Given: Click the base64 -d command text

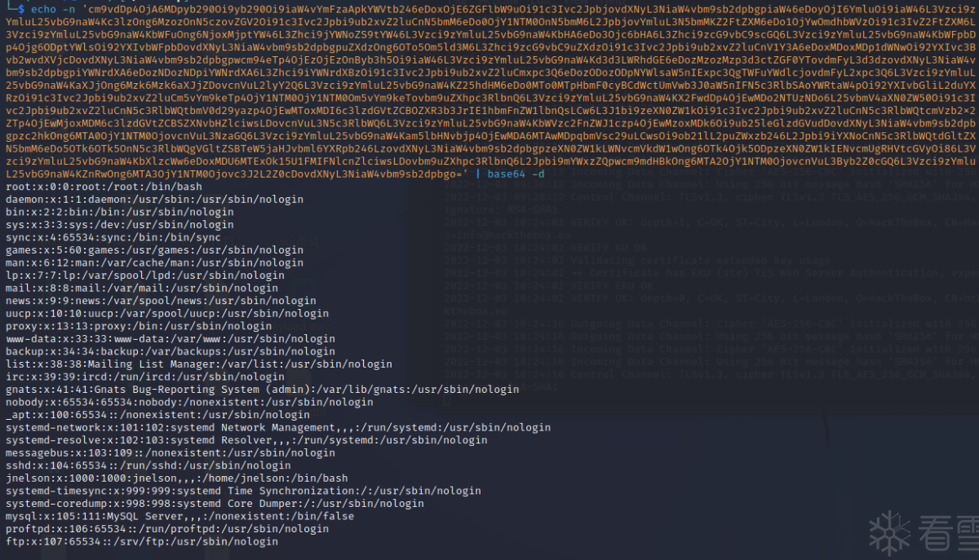Looking at the screenshot, I should point(516,174).
